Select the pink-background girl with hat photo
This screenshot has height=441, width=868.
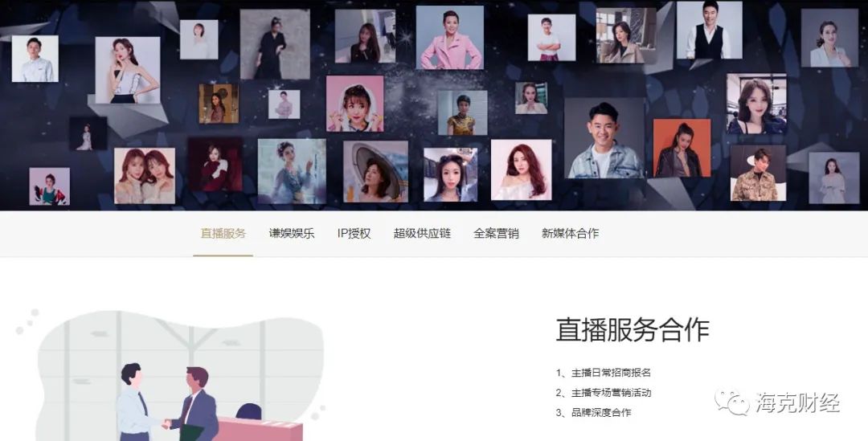pos(355,104)
